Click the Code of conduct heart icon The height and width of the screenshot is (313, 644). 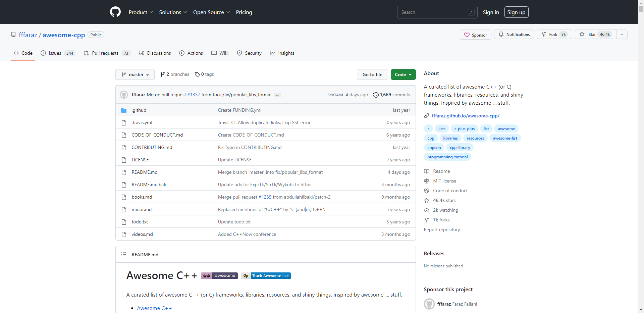pyautogui.click(x=427, y=191)
